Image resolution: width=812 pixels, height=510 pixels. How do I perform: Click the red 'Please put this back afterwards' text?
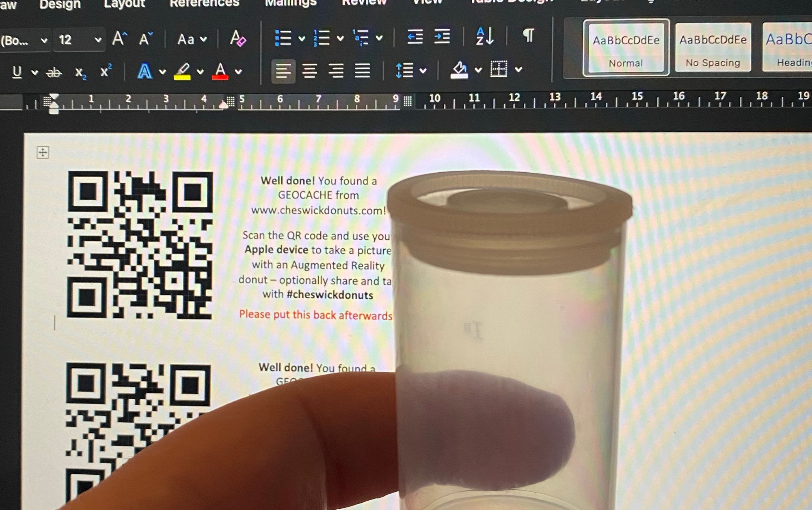coord(316,315)
